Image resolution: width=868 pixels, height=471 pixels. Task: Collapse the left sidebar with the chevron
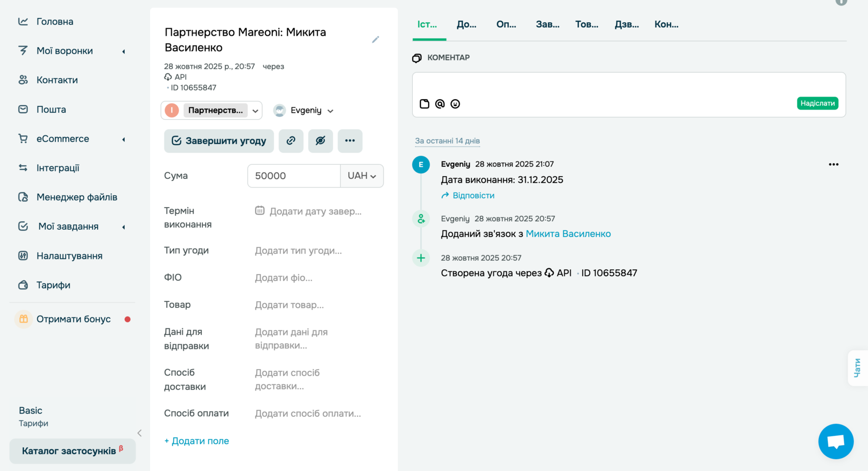[x=139, y=433]
